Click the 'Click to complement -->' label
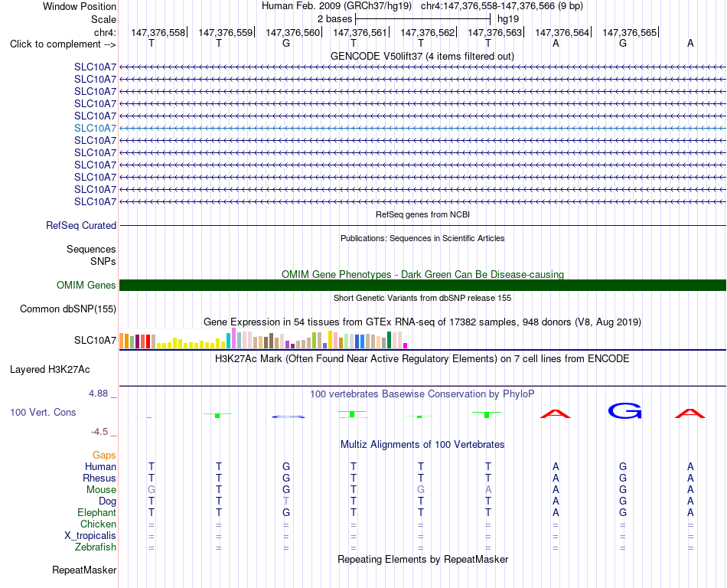Image resolution: width=727 pixels, height=588 pixels. [x=63, y=44]
